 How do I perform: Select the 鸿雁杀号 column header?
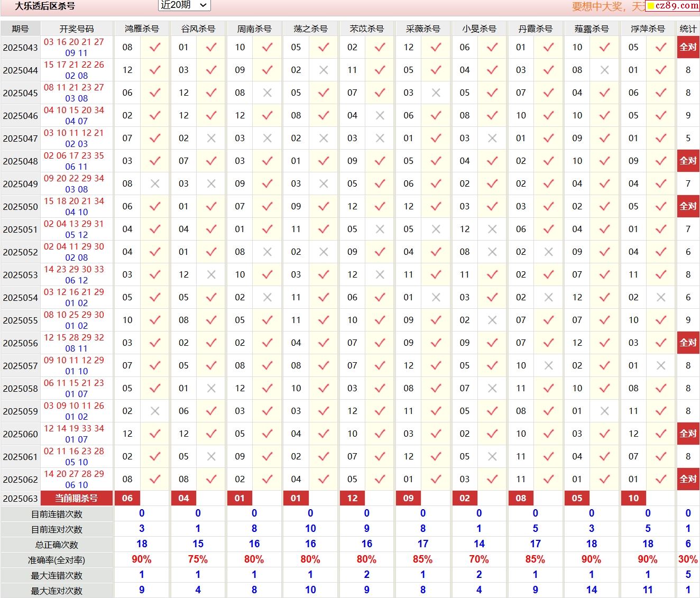[x=142, y=29]
